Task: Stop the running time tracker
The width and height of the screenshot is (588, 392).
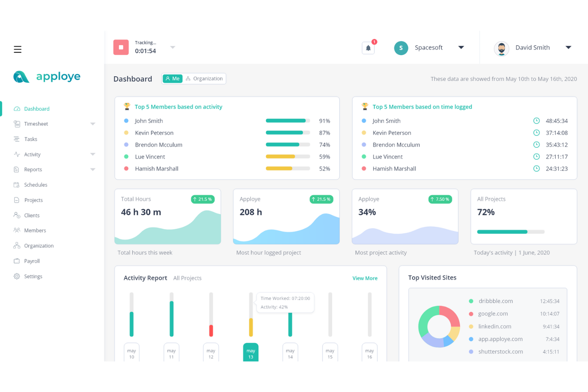Action: (121, 47)
